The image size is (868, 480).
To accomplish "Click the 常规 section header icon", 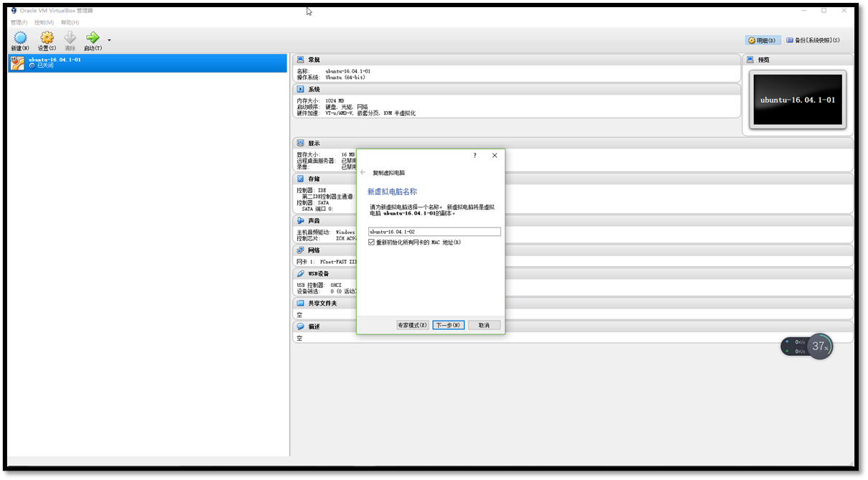I will point(300,60).
